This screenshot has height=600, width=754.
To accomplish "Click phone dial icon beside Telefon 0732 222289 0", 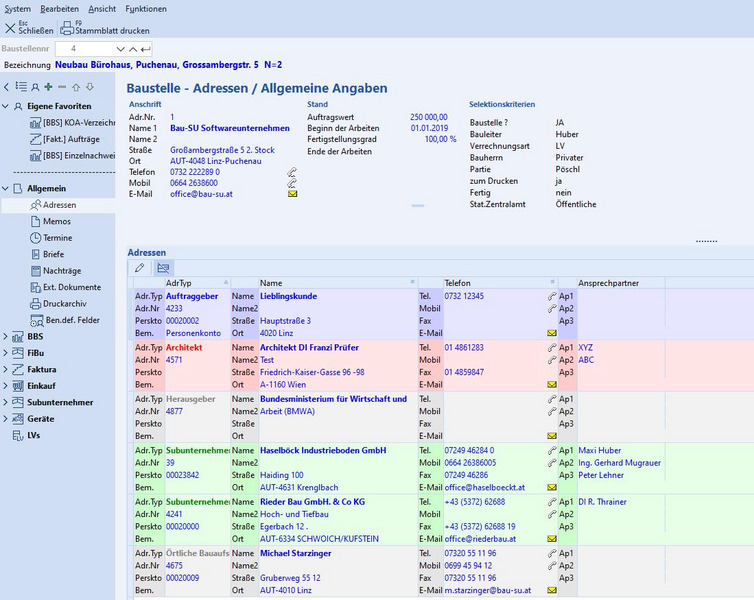I will pyautogui.click(x=293, y=172).
